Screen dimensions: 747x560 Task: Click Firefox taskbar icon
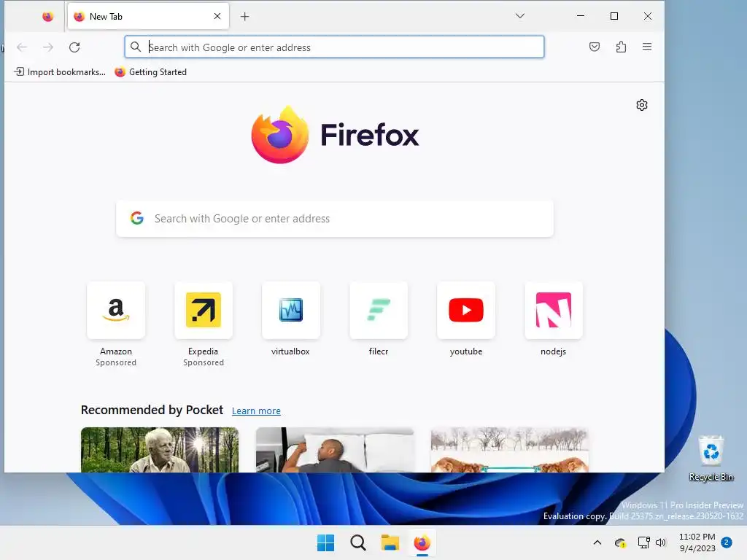pos(422,542)
